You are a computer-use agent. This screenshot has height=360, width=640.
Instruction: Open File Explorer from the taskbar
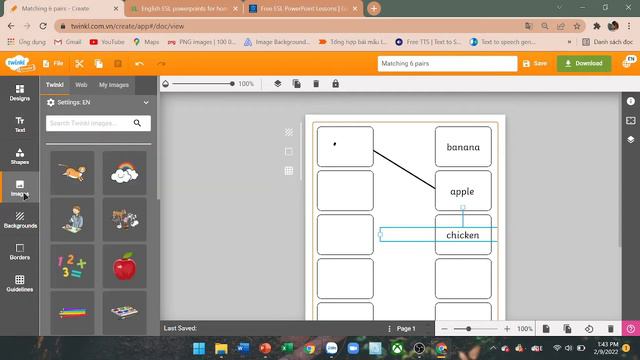point(221,349)
